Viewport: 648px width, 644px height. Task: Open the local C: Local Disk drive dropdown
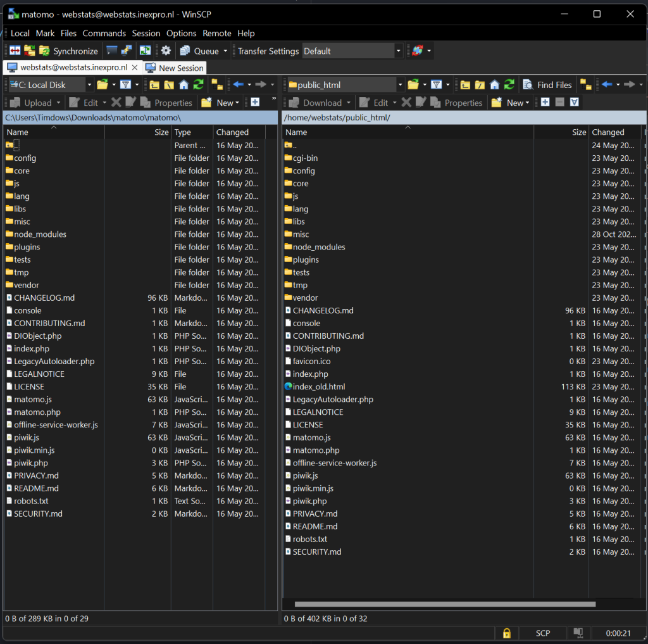point(51,85)
